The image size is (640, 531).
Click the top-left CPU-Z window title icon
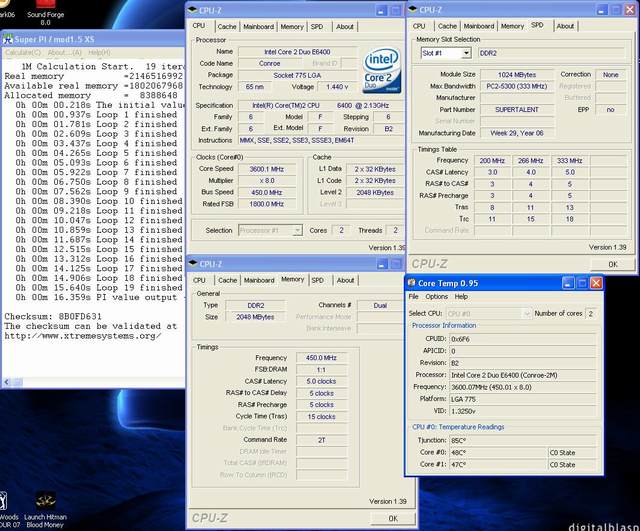coord(192,10)
